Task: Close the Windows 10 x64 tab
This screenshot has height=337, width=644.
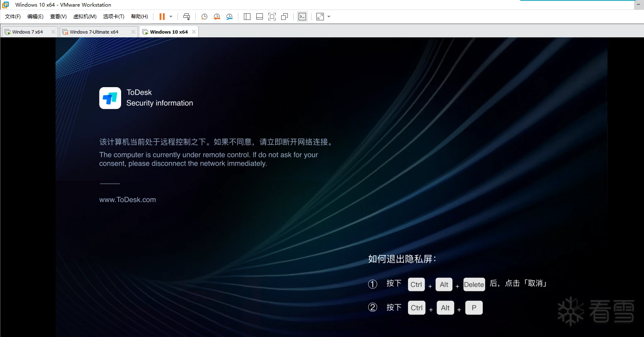Action: 194,32
